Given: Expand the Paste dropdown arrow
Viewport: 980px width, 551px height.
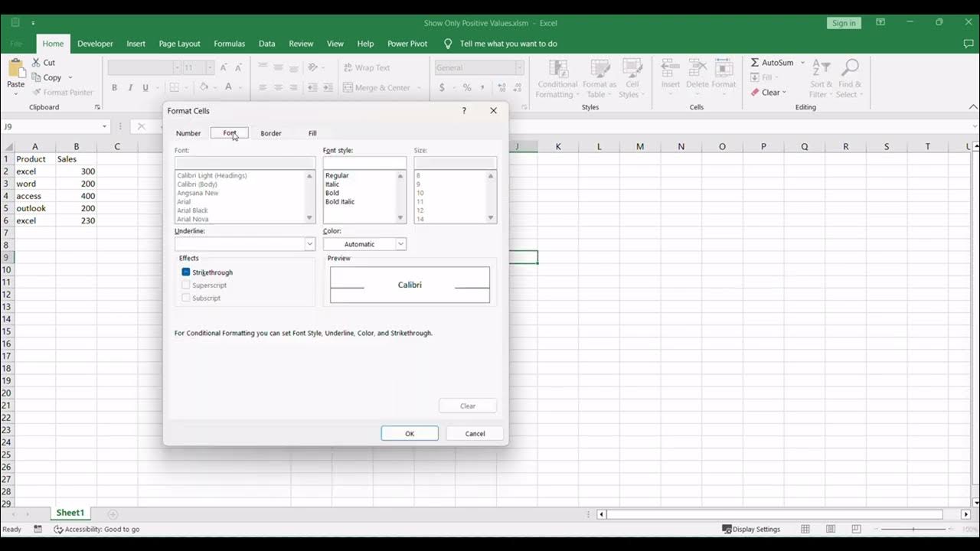Looking at the screenshot, I should click(15, 94).
